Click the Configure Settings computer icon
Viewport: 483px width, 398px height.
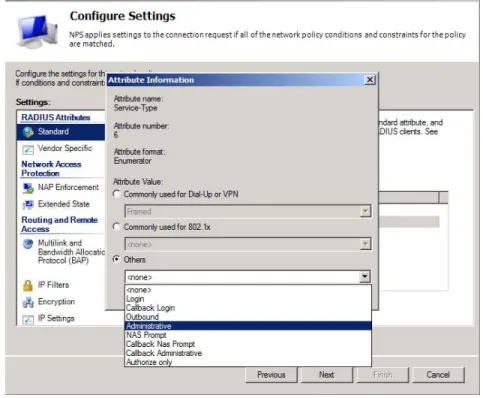(37, 32)
